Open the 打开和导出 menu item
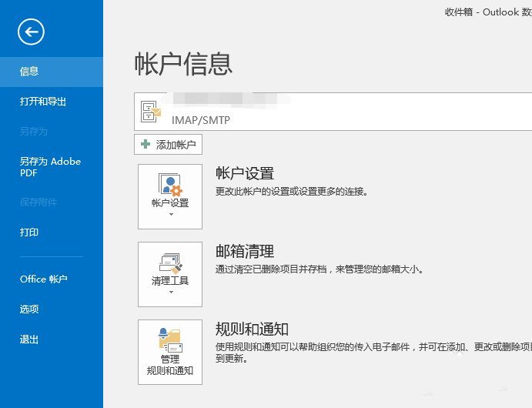The height and width of the screenshot is (408, 532). [43, 102]
